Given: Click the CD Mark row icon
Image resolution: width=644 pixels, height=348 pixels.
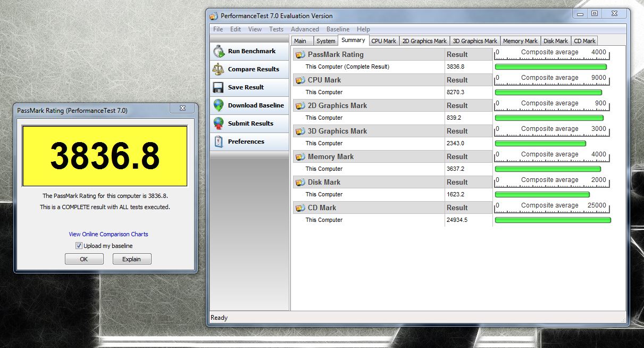Looking at the screenshot, I should (x=300, y=208).
